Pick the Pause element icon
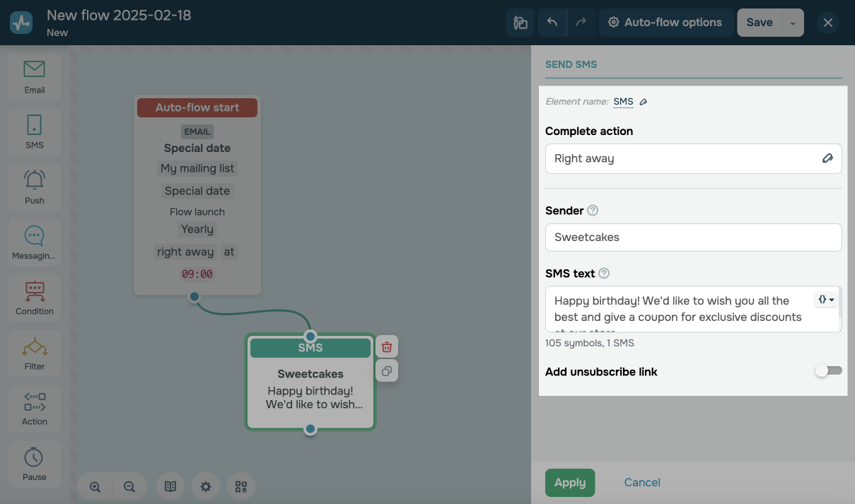This screenshot has height=504, width=855. (x=34, y=464)
